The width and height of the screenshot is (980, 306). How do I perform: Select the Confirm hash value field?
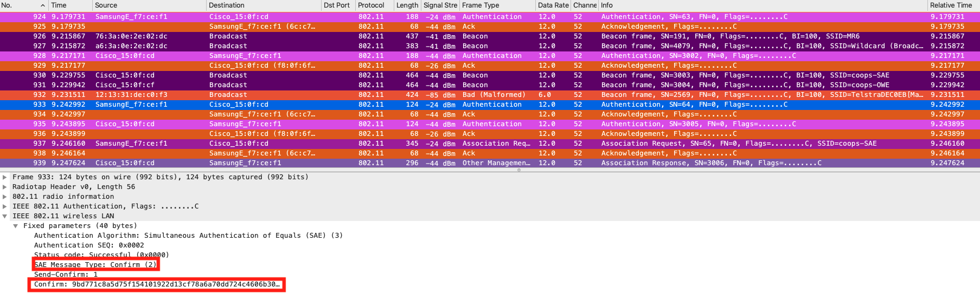pos(157,284)
